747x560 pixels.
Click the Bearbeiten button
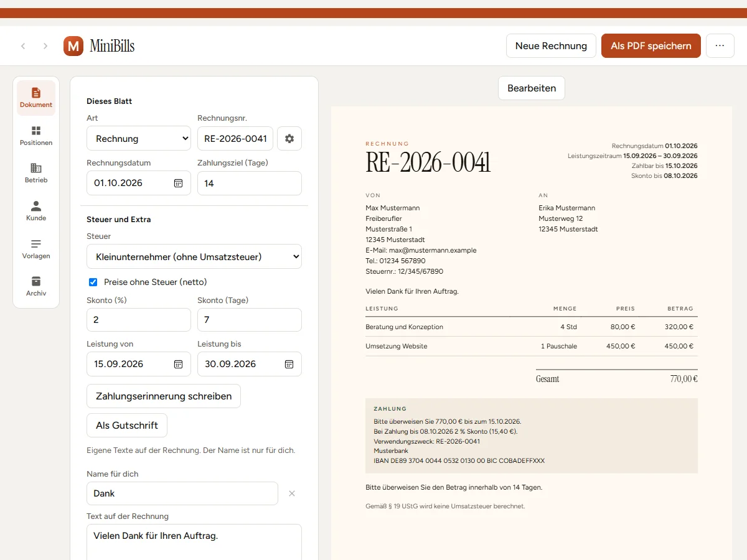click(x=532, y=88)
